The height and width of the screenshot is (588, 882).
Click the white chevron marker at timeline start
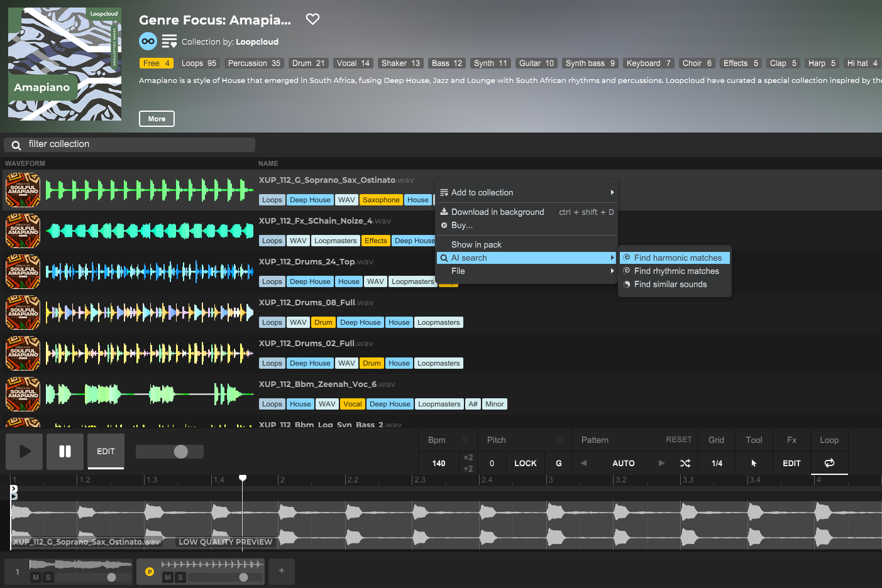coord(14,488)
